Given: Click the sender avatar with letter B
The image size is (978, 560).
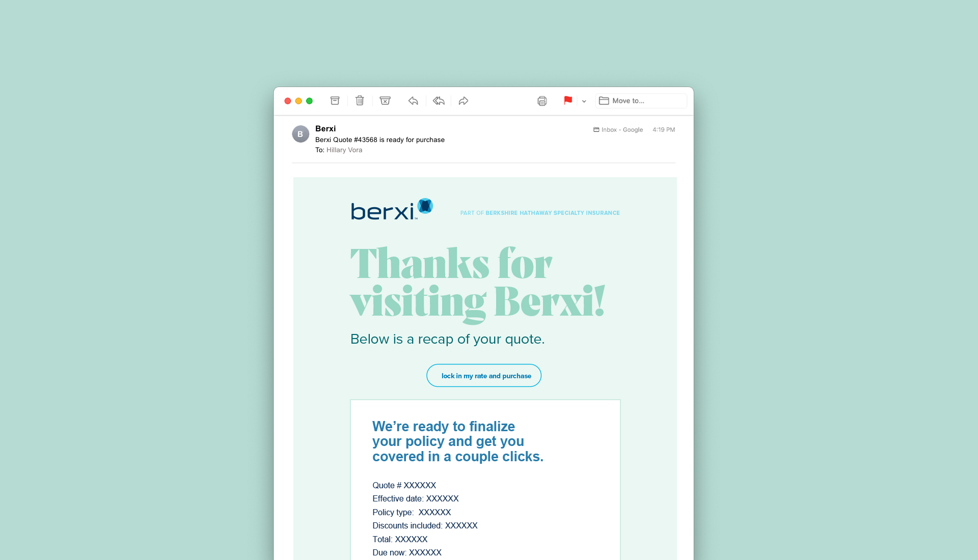Looking at the screenshot, I should click(301, 134).
